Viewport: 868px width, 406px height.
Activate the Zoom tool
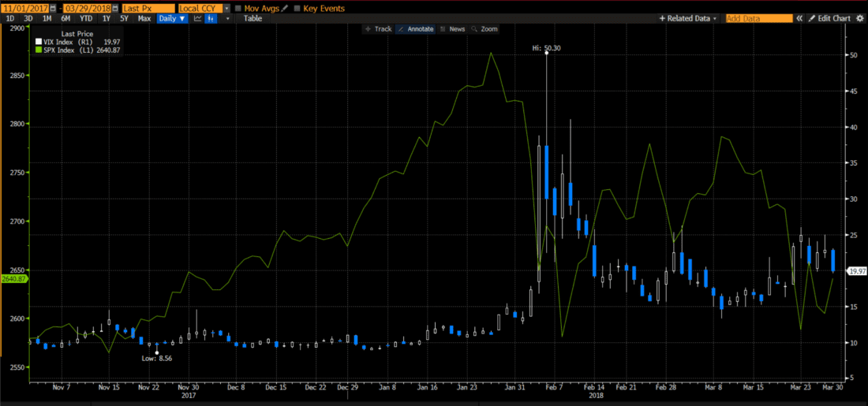point(485,28)
